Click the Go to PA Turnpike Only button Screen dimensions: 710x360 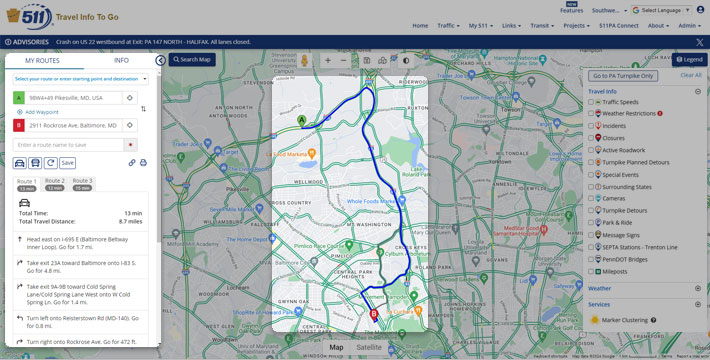pos(623,76)
